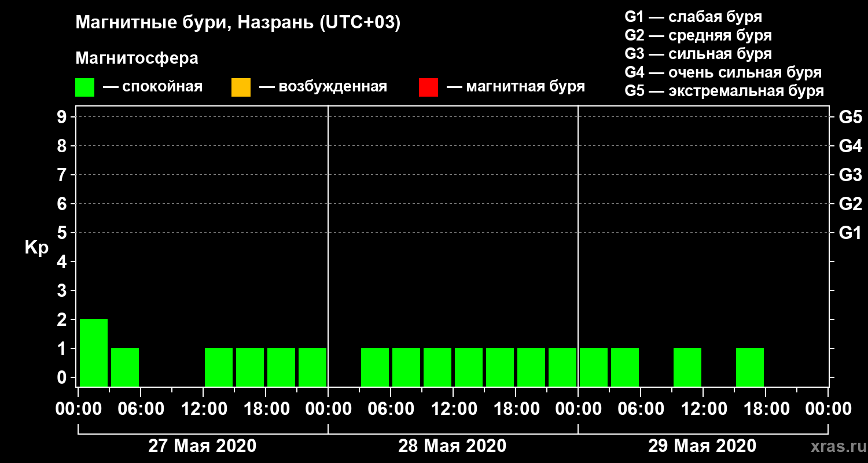Click the '— магнитная буря' legend label

coord(516,87)
